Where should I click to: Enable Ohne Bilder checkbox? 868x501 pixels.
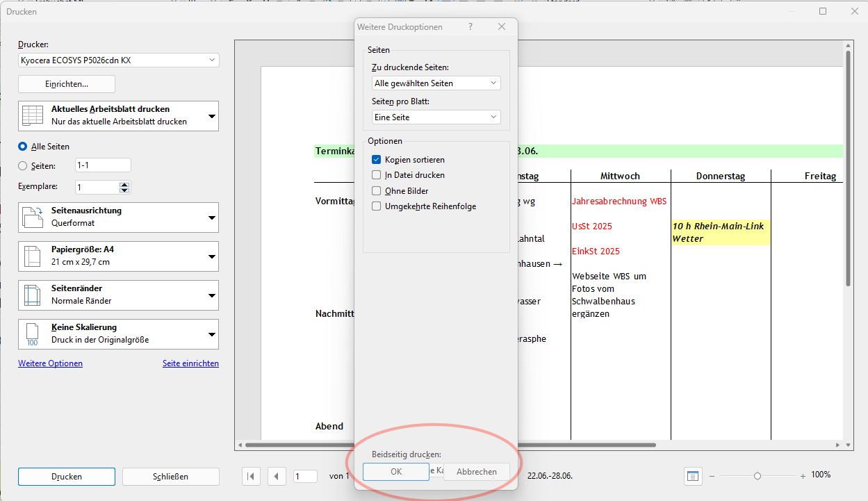tap(377, 190)
